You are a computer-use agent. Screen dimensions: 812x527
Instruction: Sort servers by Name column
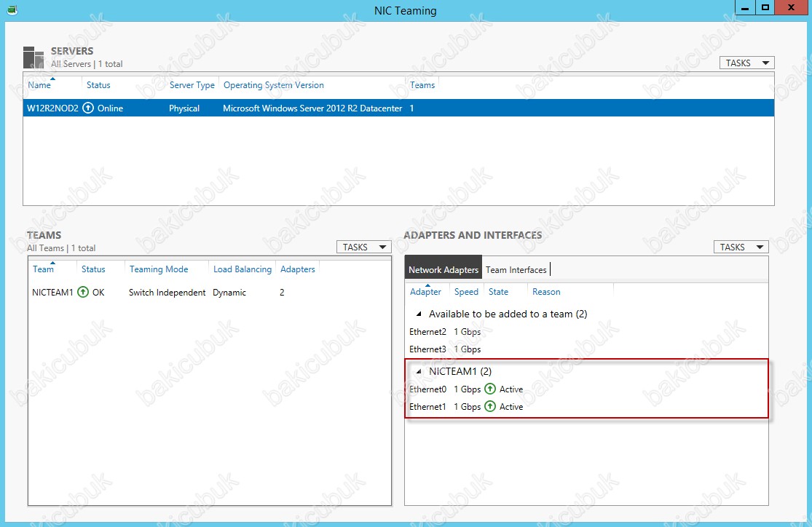(x=39, y=85)
